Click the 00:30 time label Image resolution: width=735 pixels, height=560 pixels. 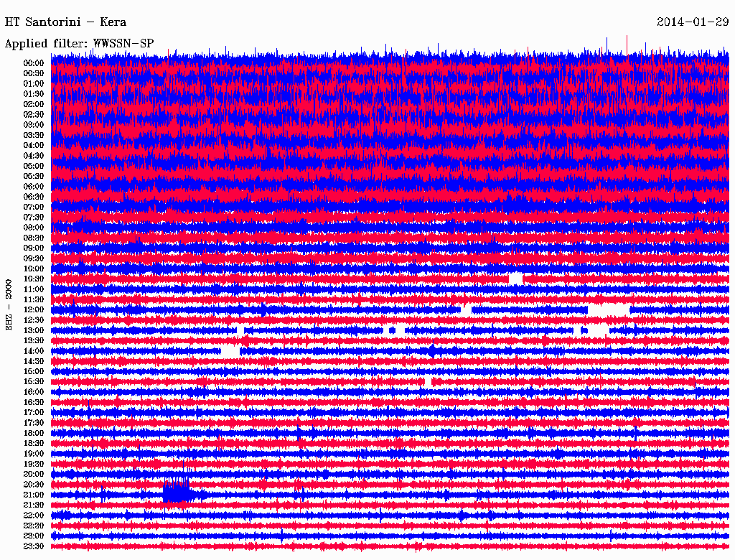pos(34,73)
